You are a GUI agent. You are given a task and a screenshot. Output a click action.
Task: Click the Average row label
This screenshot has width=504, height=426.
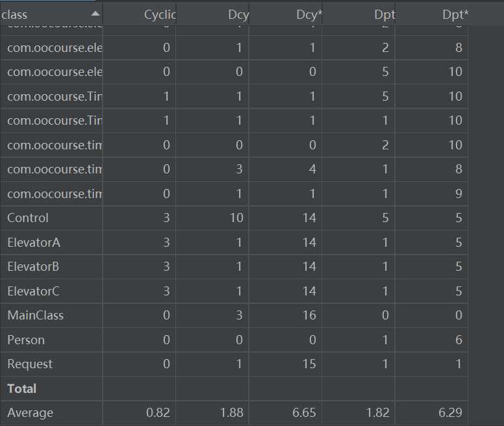coord(31,412)
